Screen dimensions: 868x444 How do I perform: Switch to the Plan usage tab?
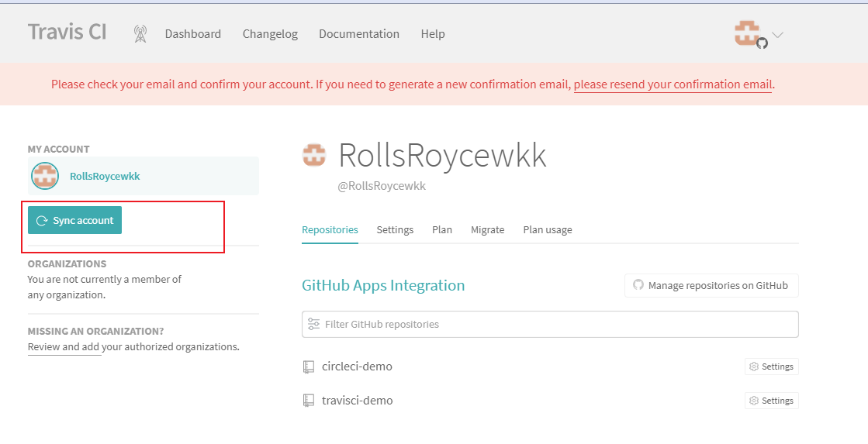point(548,230)
